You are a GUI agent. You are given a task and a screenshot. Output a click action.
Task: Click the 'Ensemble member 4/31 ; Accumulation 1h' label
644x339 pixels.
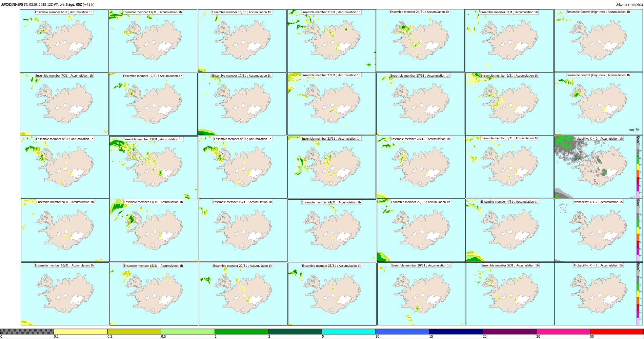[x=510, y=202]
